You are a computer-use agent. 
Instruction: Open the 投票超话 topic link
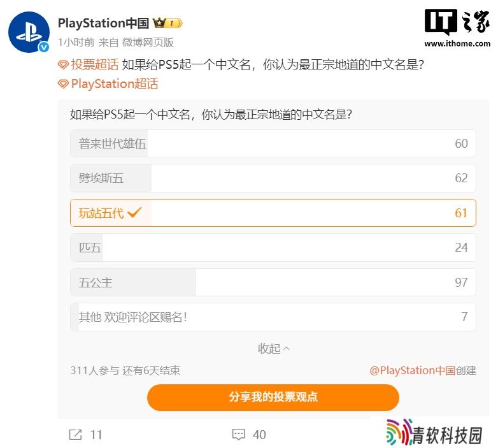click(95, 64)
